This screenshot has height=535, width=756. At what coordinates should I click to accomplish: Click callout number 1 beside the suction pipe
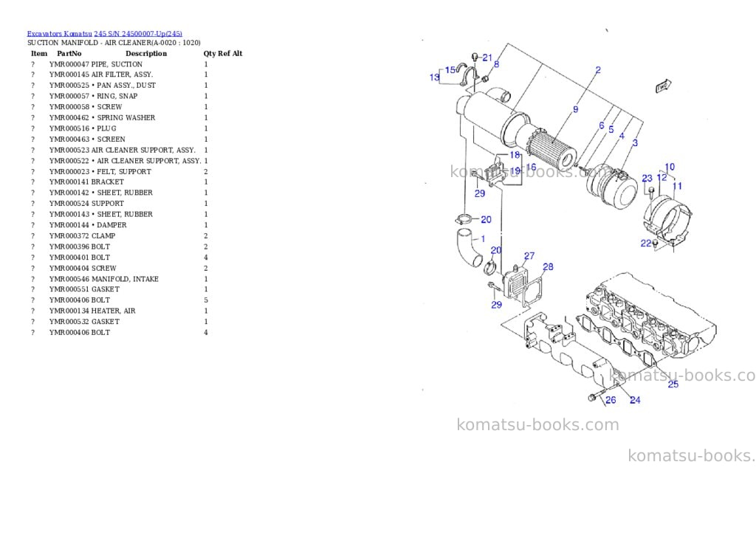[483, 238]
